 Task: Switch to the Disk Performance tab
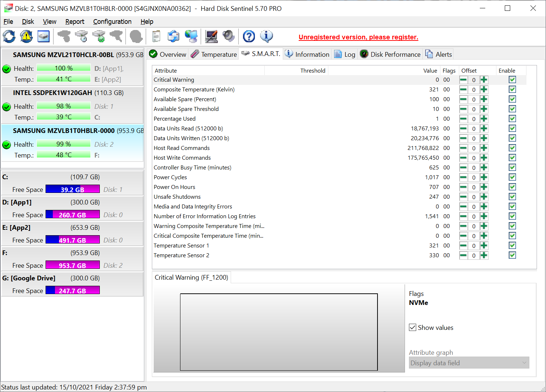[x=390, y=54]
